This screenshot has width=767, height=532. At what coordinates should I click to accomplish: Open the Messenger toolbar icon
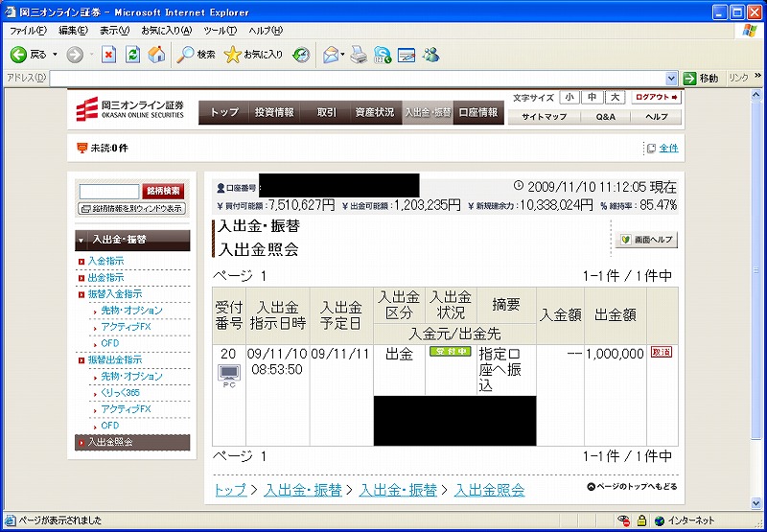[430, 55]
